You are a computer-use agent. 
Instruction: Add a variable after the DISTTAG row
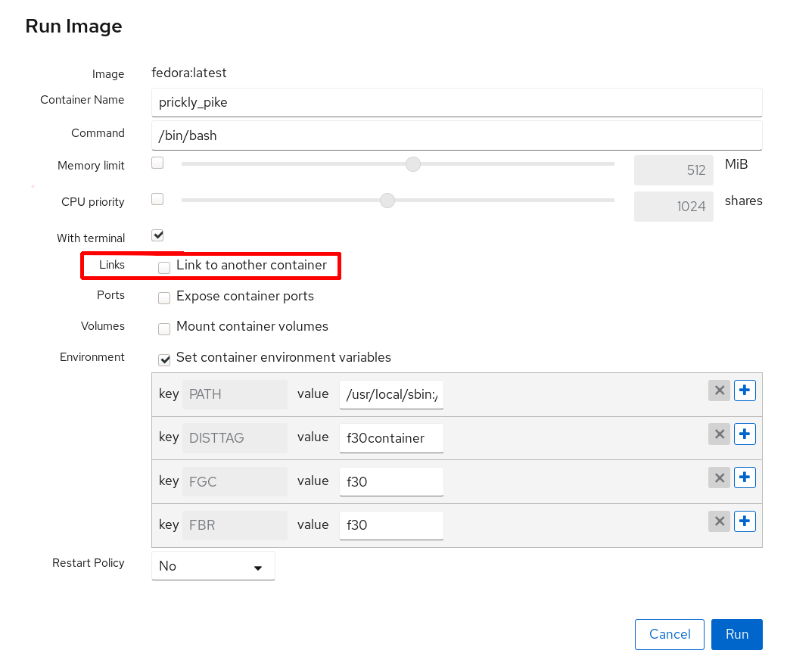(745, 434)
